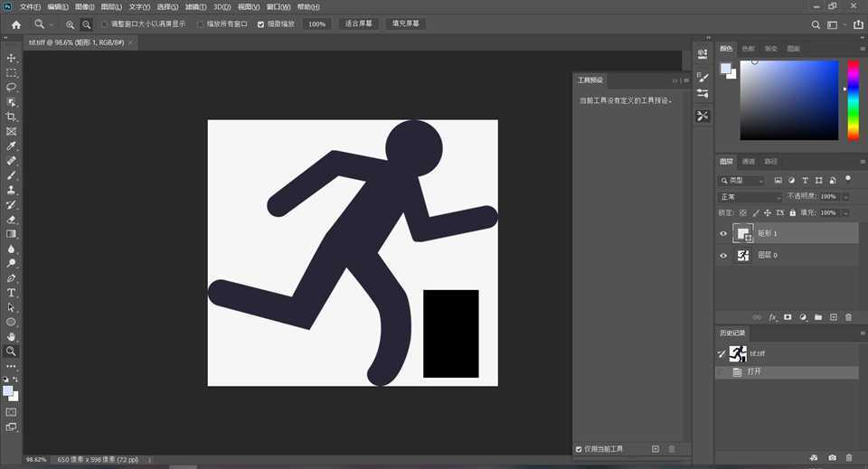Screen dimensions: 868x469
Task: Pick the Eraser tool
Action: pos(12,220)
